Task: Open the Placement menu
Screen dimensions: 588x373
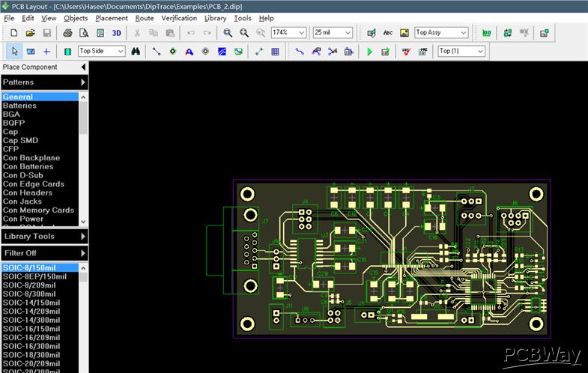Action: coord(112,18)
